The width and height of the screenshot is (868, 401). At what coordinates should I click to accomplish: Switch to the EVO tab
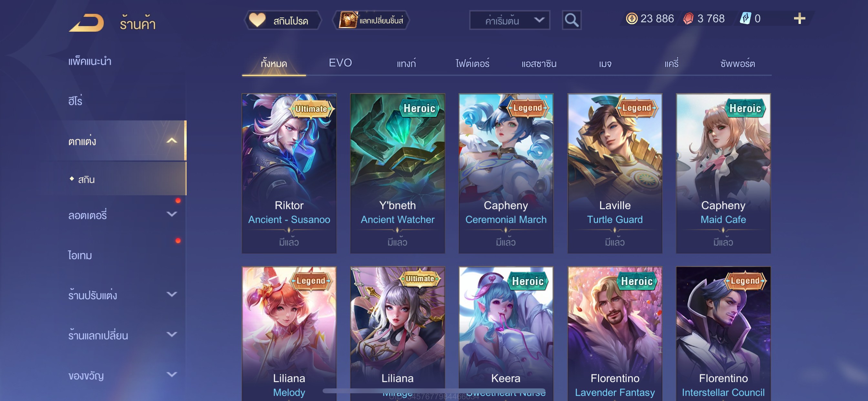coord(340,63)
